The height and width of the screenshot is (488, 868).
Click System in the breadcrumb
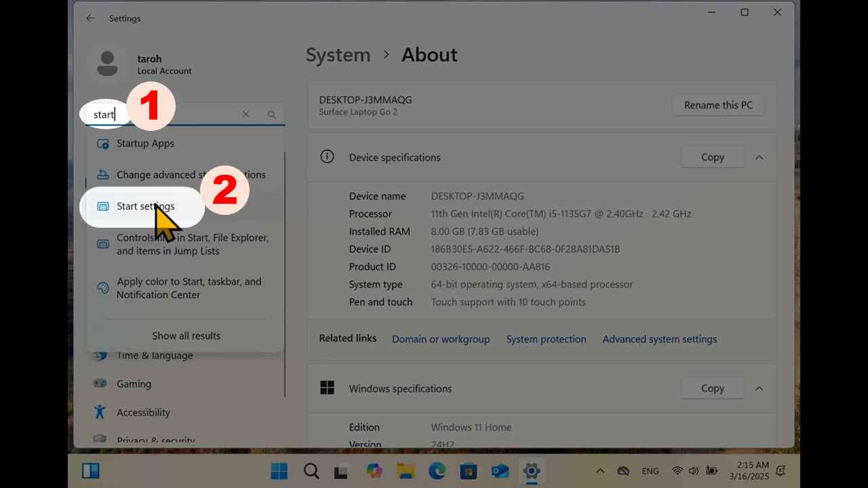(338, 55)
